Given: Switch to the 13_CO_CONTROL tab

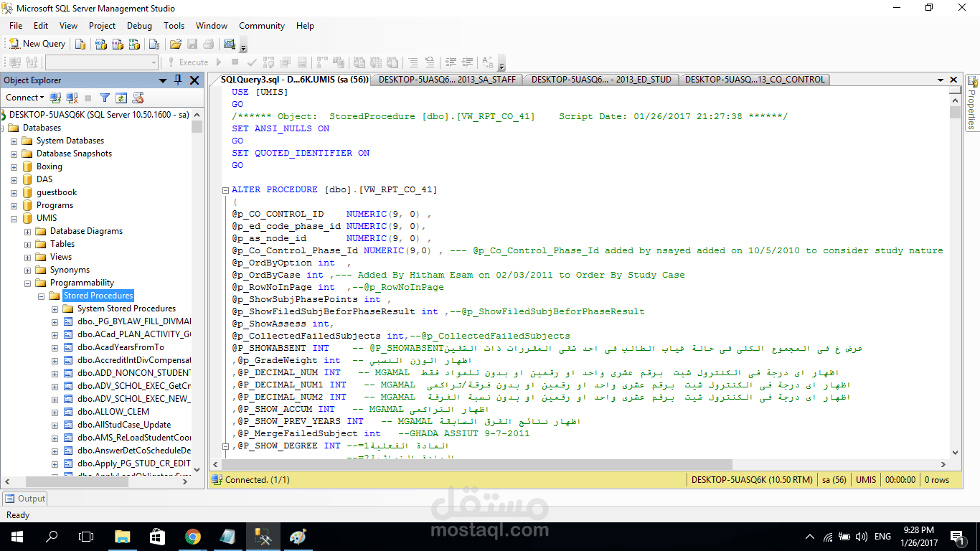Looking at the screenshot, I should click(x=755, y=80).
